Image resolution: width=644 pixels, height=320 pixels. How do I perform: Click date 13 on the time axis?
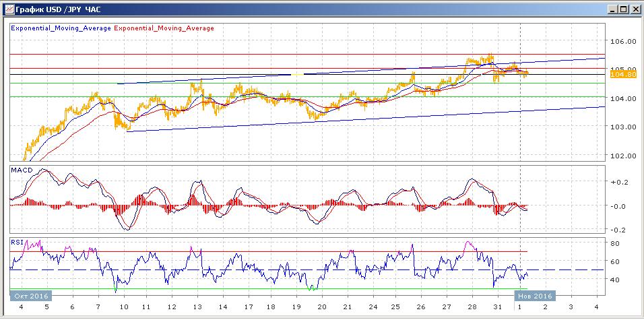pyautogui.click(x=197, y=307)
